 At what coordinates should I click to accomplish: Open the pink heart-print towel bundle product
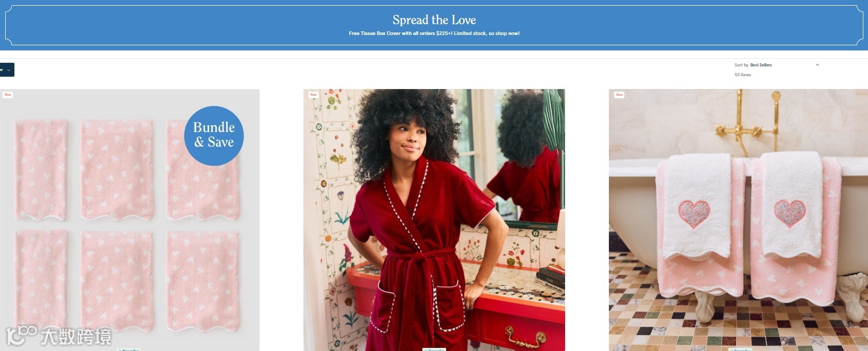pos(130,220)
